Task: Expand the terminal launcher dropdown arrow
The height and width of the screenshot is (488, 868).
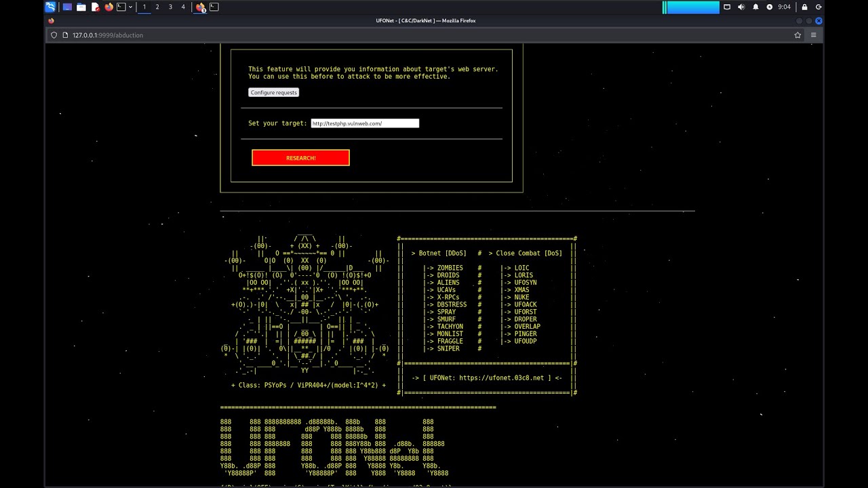Action: click(130, 7)
